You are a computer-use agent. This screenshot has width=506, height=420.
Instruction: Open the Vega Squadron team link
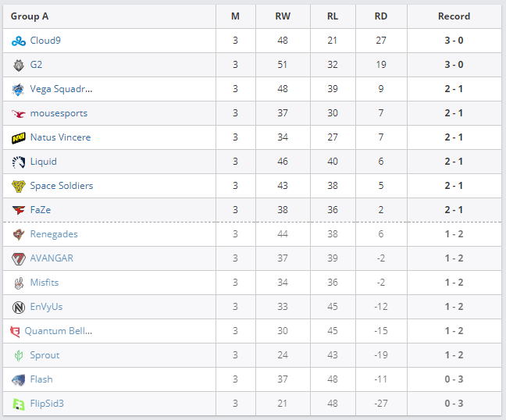point(61,89)
